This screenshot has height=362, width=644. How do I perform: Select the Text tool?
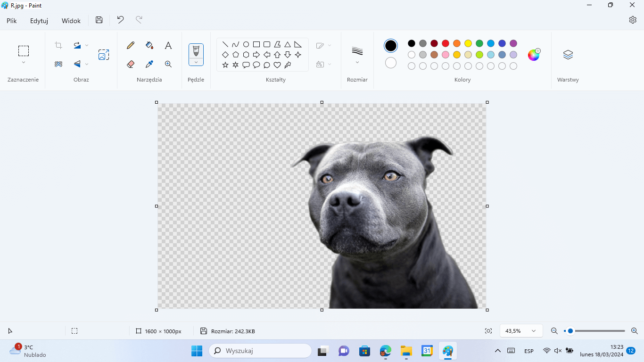click(168, 45)
